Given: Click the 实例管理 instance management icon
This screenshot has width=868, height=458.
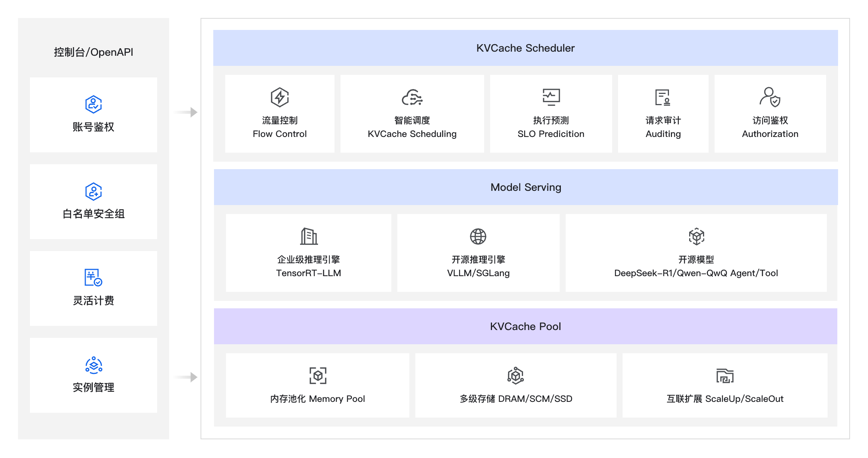Looking at the screenshot, I should [94, 365].
